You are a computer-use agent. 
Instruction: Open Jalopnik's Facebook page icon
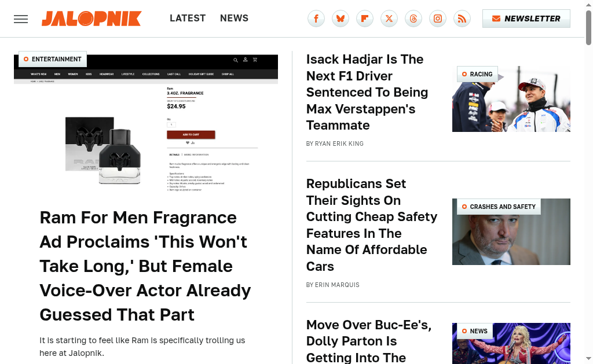pos(316,19)
